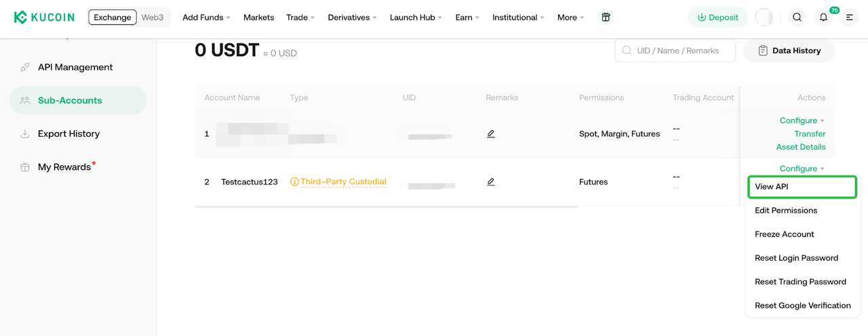Switch to Web3 mode
The image size is (868, 336).
pos(153,17)
